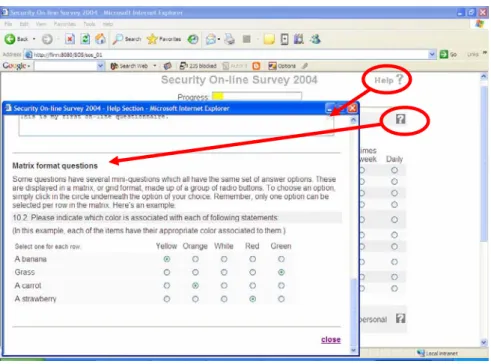Click the Research books toolbar icon
491x364 pixels.
point(299,39)
